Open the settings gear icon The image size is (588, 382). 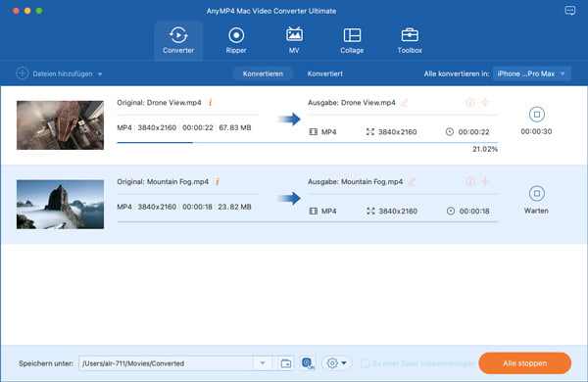click(332, 362)
